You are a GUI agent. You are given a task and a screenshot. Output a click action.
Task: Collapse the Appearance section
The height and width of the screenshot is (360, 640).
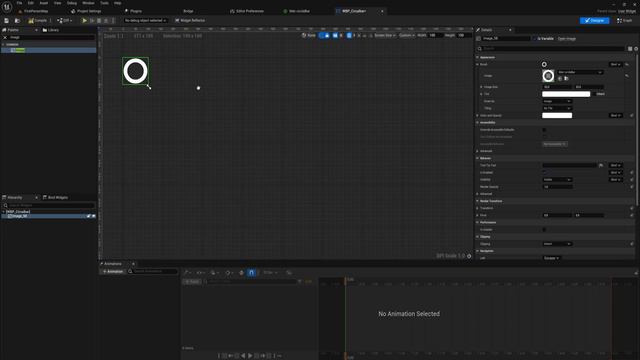click(478, 57)
